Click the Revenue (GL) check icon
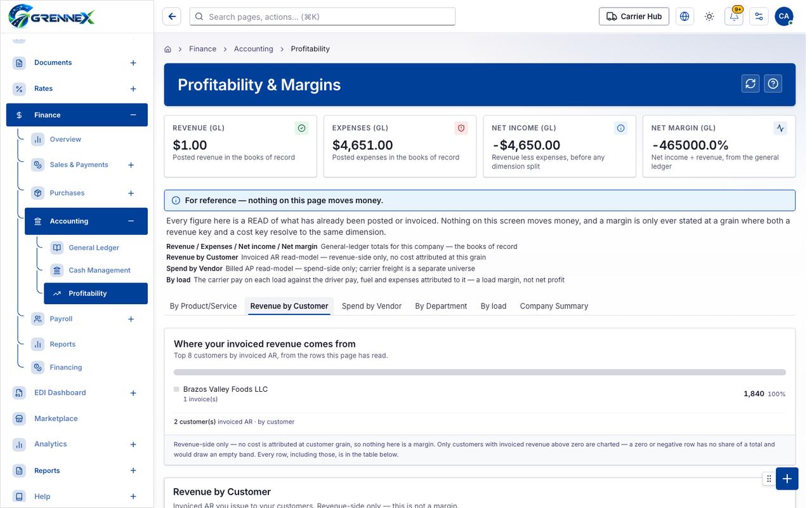 pyautogui.click(x=302, y=128)
